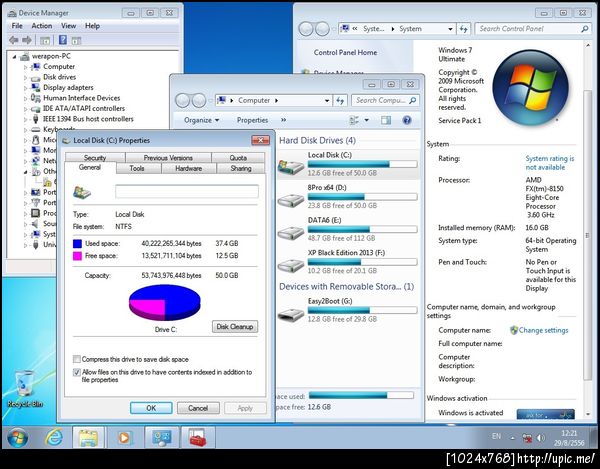The height and width of the screenshot is (469, 600).
Task: Click OK in Local Disk Properties
Action: (151, 408)
